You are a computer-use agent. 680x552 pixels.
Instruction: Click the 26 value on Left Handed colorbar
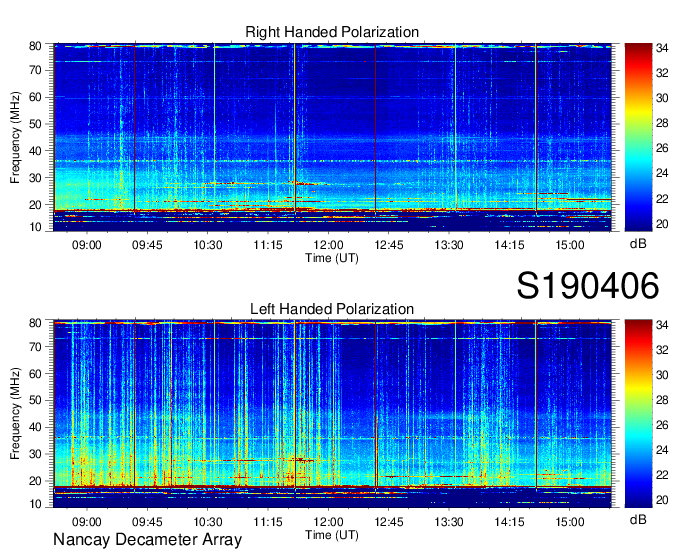662,425
